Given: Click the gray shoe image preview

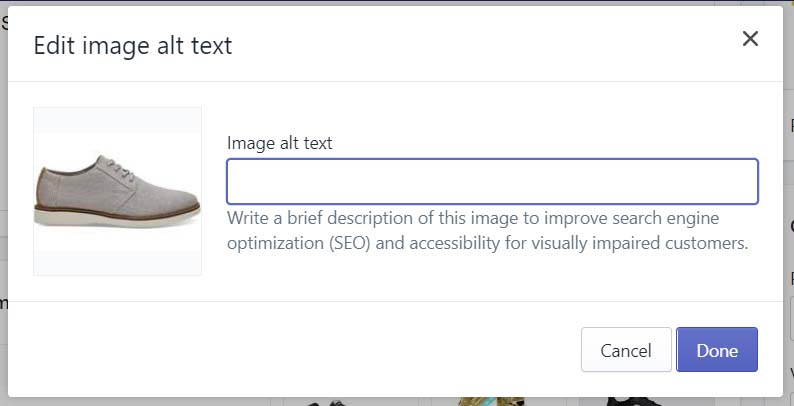Looking at the screenshot, I should click(x=117, y=191).
